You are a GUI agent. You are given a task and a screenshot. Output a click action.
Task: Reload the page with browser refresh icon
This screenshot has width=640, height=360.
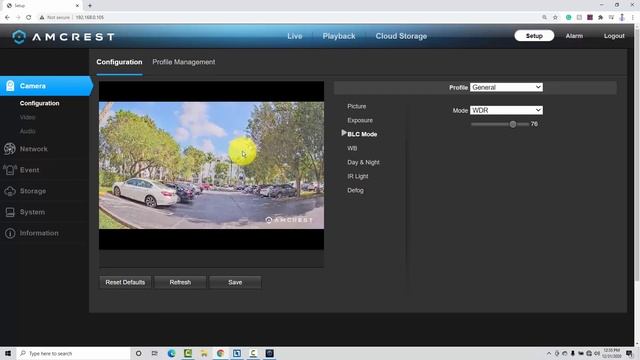click(29, 17)
